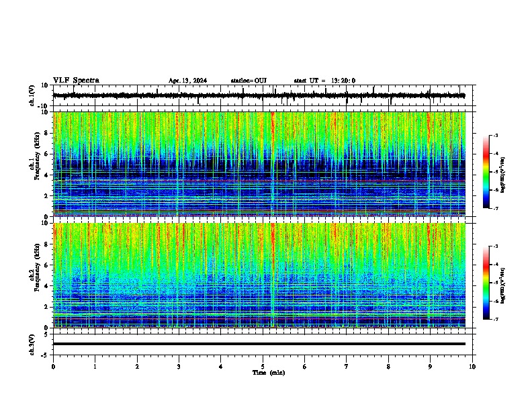
Task: Click the ch.1 voltage waveform trace
Action: coord(259,95)
